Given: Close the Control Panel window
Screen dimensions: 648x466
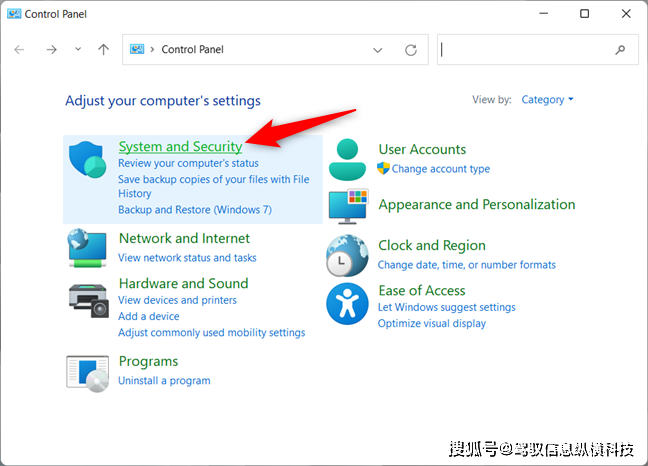Looking at the screenshot, I should (626, 14).
